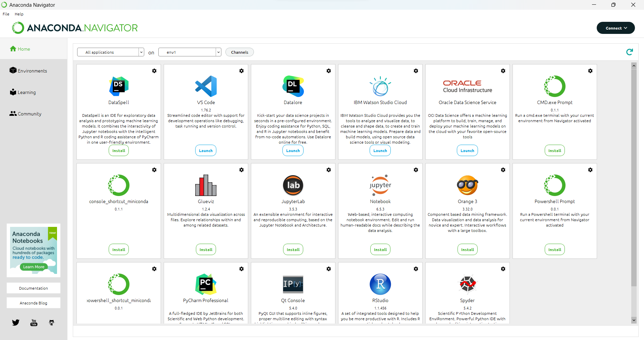The width and height of the screenshot is (644, 340).
Task: Open gear menu on Powershell Prompt card
Action: 590,170
